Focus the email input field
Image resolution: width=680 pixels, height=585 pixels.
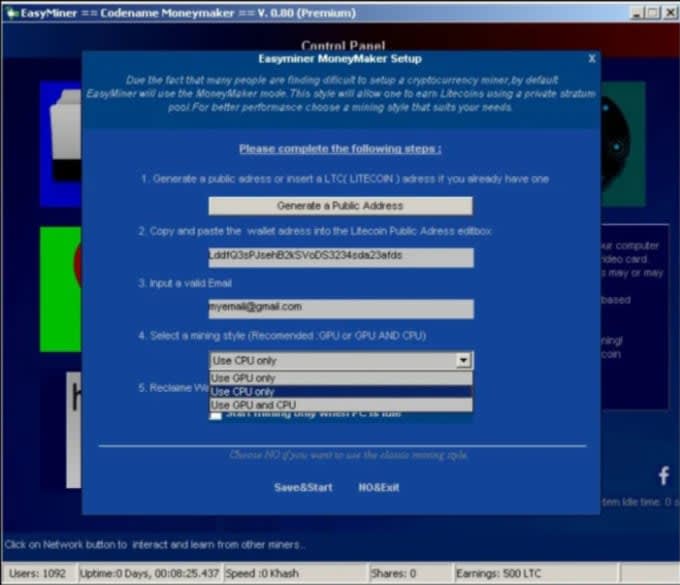(x=341, y=309)
